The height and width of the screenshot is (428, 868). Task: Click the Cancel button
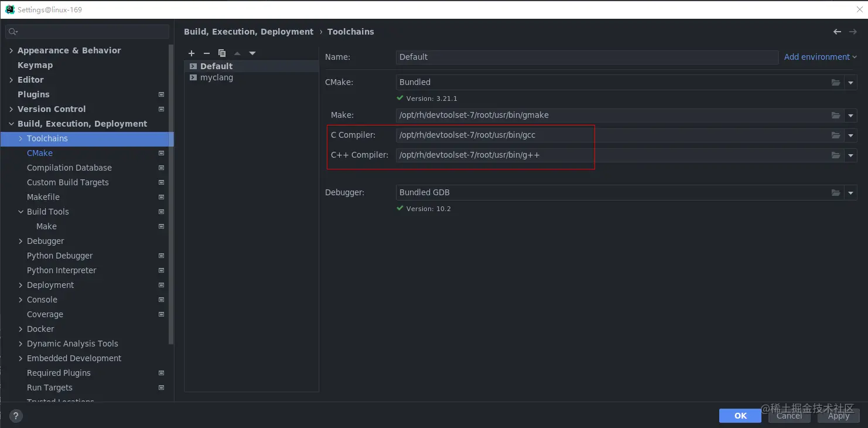(x=789, y=416)
